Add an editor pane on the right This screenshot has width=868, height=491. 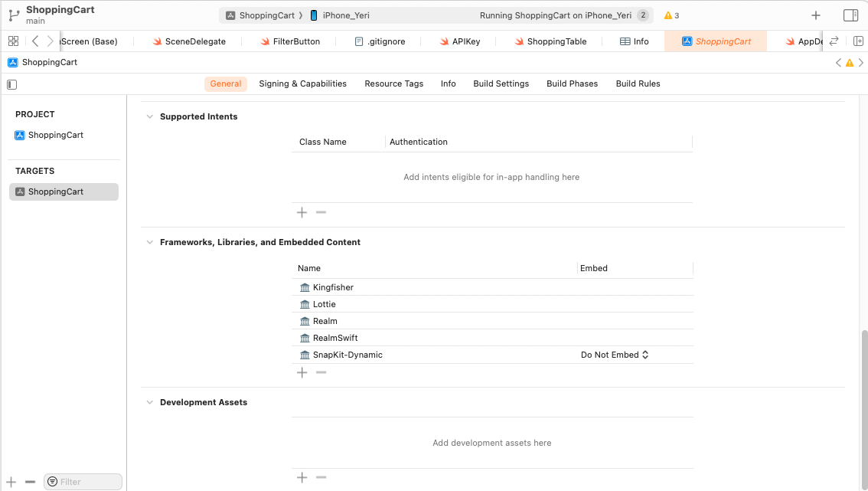coord(858,41)
